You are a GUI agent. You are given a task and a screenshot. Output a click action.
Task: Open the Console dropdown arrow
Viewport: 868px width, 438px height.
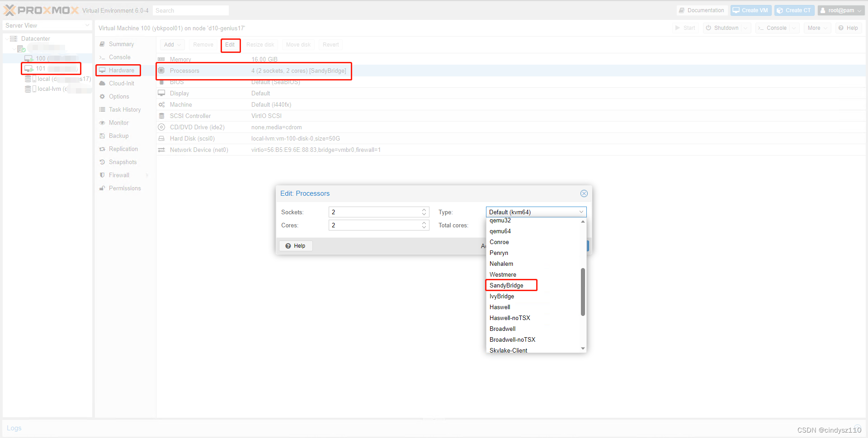click(x=794, y=28)
